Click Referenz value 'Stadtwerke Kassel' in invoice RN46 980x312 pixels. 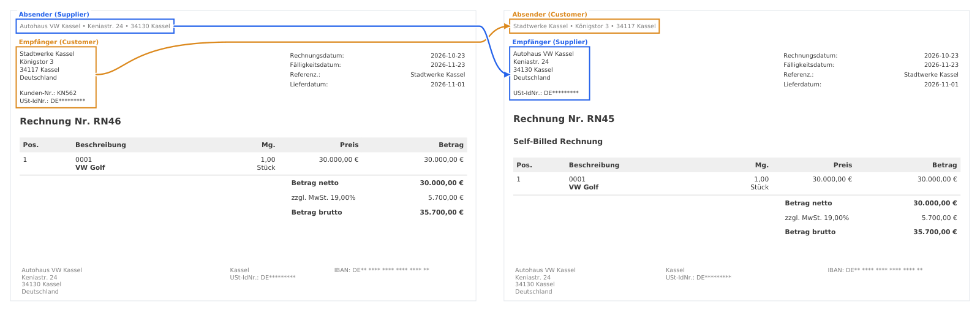click(437, 75)
